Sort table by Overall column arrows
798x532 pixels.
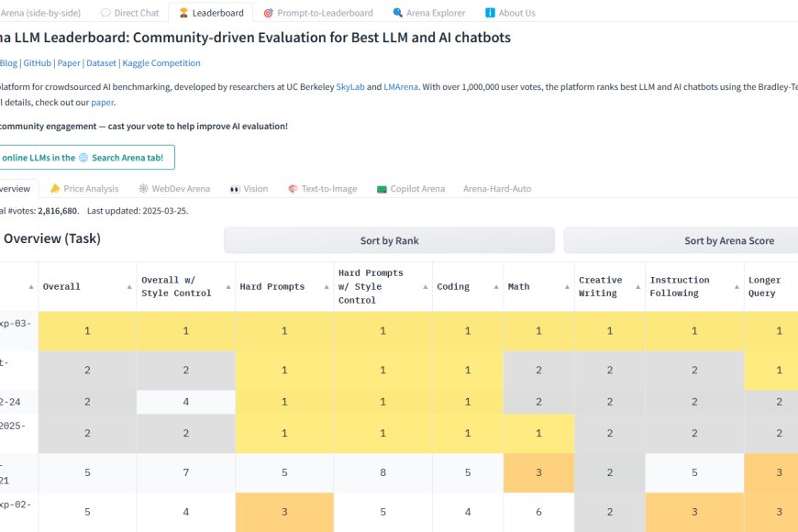[x=128, y=287]
